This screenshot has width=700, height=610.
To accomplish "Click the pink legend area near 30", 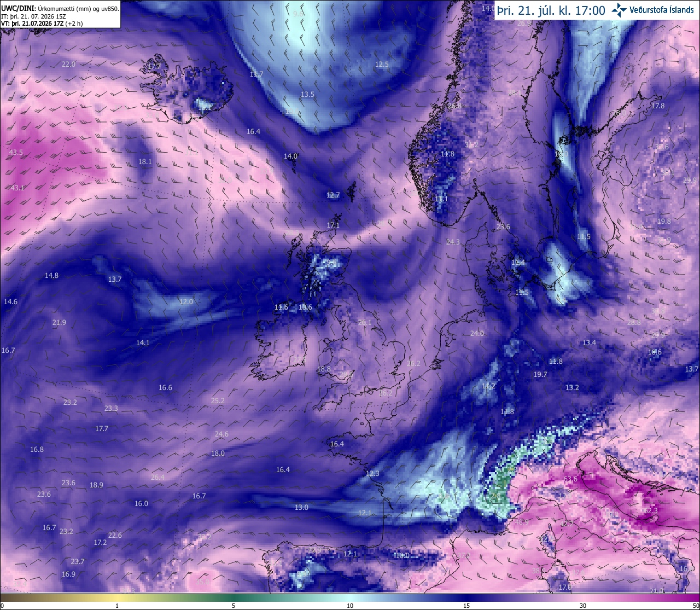I will (x=583, y=597).
